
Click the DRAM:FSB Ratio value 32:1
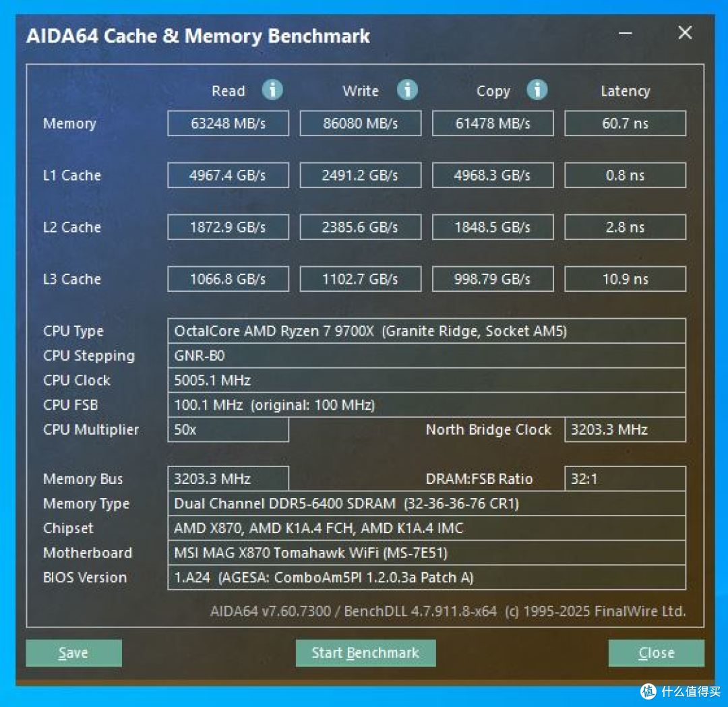point(625,479)
